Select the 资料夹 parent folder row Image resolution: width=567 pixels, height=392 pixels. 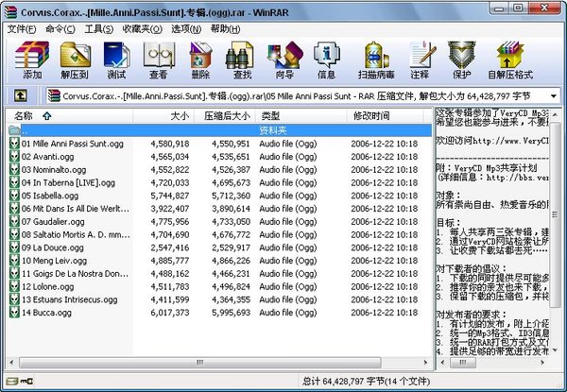coord(220,130)
